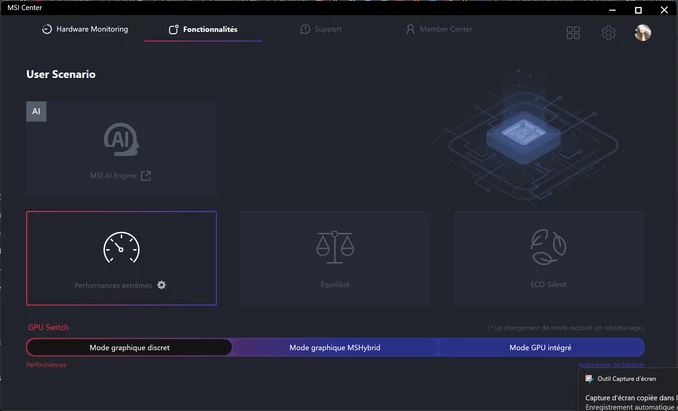678x411 pixels.
Task: Click the restart-required note text
Action: [x=566, y=328]
